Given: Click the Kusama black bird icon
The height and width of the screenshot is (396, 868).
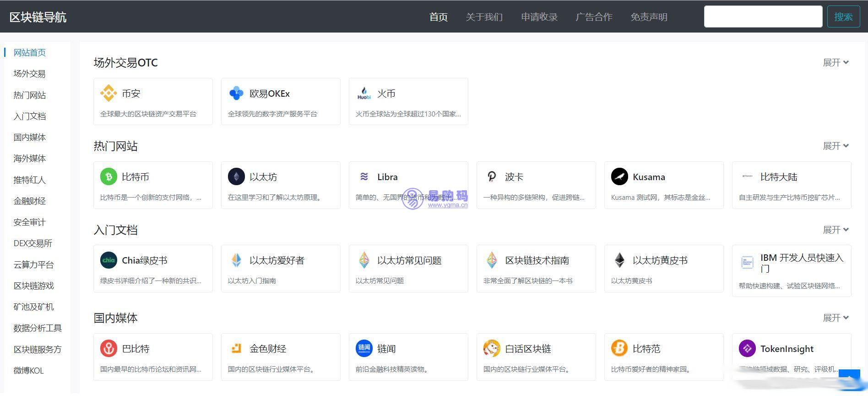Looking at the screenshot, I should coord(619,177).
